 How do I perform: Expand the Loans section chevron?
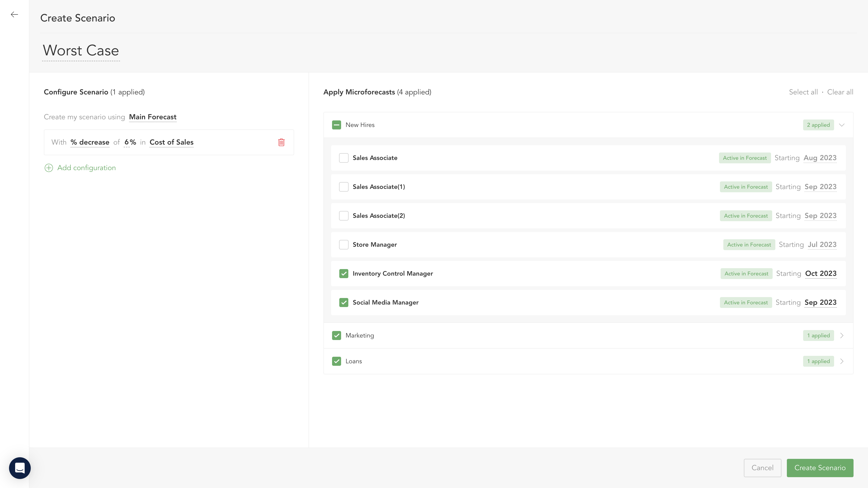point(842,361)
